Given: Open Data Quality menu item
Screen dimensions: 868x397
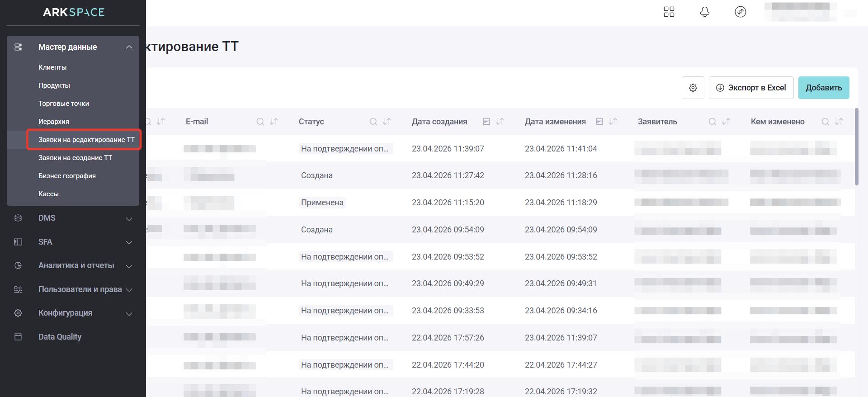Looking at the screenshot, I should pyautogui.click(x=60, y=337).
